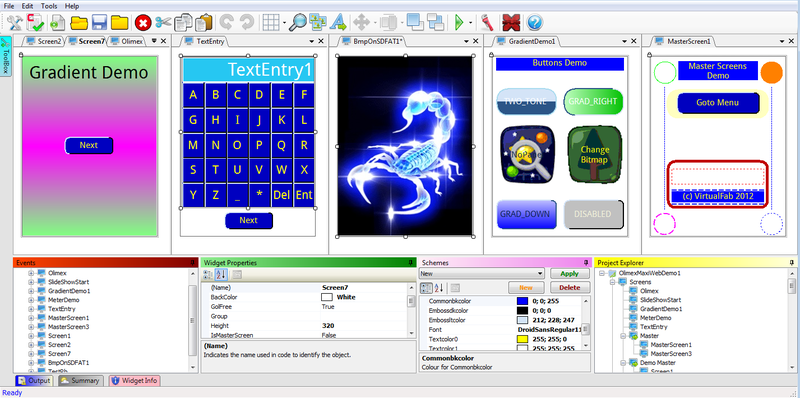Toggle alphabetical sort in Widget Properties
The width and height of the screenshot is (800, 398).
[x=221, y=275]
